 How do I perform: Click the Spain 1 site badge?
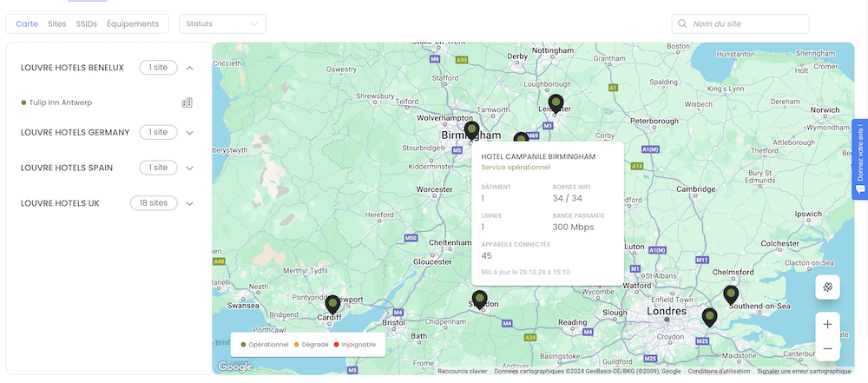click(158, 168)
